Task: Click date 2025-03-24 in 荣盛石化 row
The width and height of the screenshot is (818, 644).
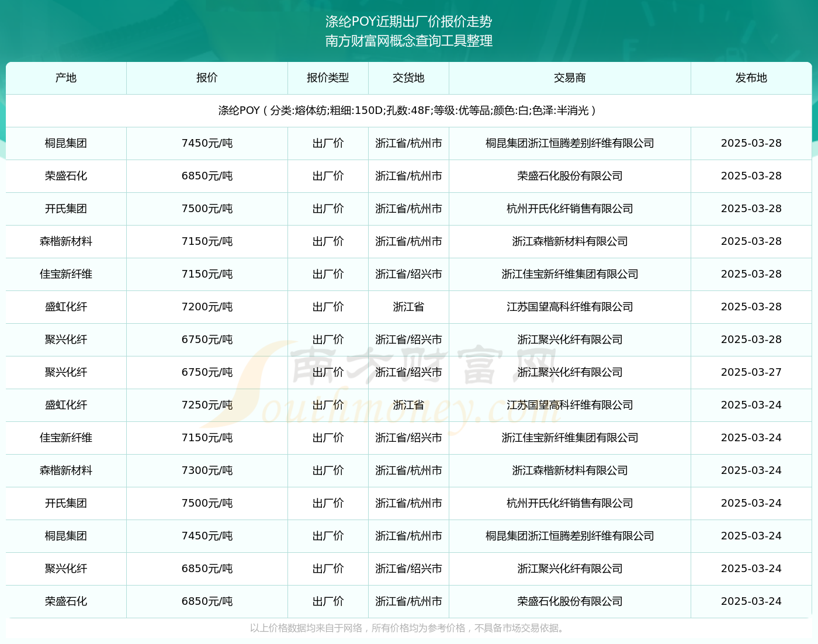Action: click(751, 601)
